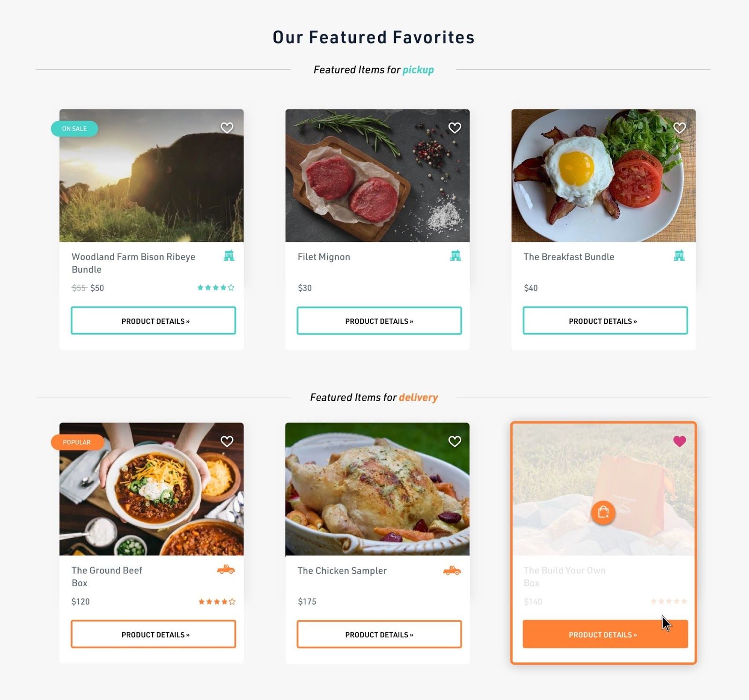The image size is (749, 700).
Task: Toggle heart on the Filet Mignon card
Action: click(455, 128)
